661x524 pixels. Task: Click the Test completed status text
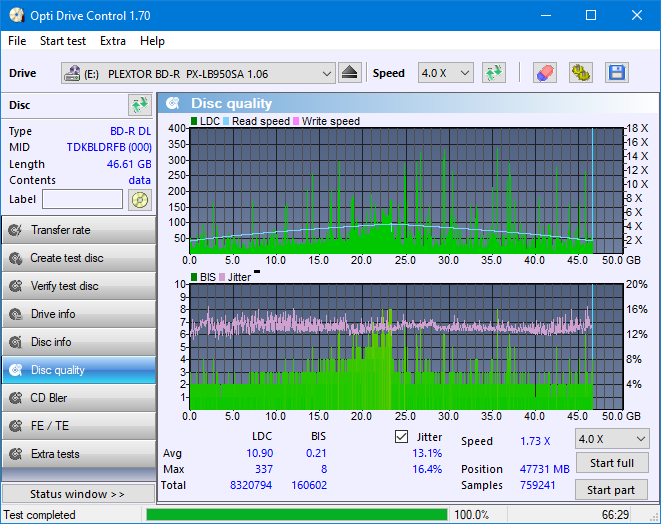coord(40,515)
